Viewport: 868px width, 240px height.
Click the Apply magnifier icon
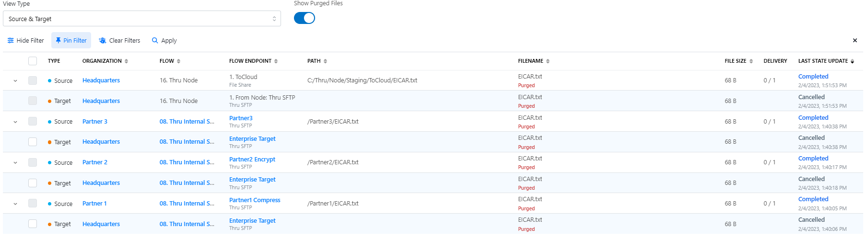155,41
